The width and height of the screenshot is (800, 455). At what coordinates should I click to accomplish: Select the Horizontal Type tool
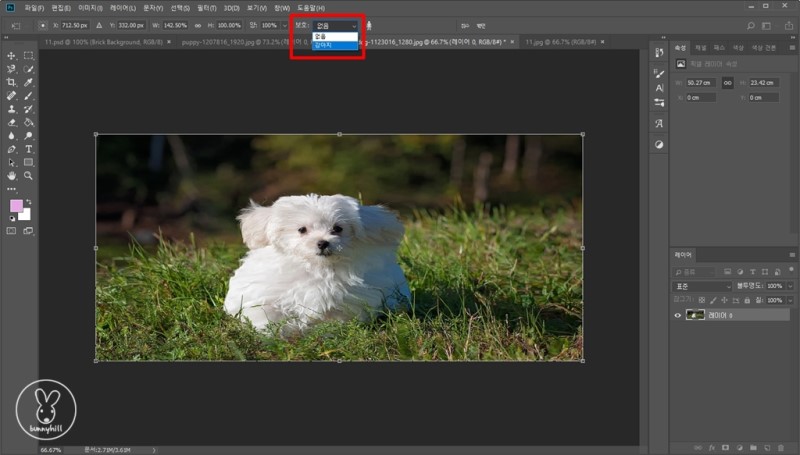[x=29, y=148]
